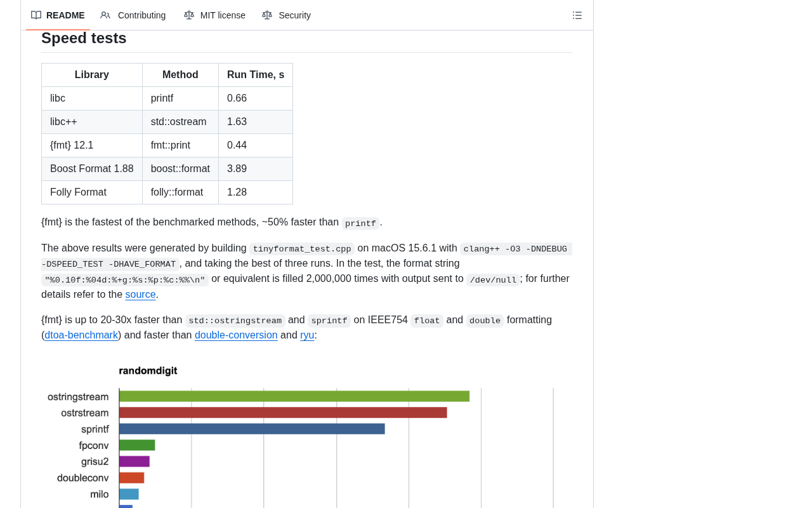Switch to the Security tab

coord(287,15)
